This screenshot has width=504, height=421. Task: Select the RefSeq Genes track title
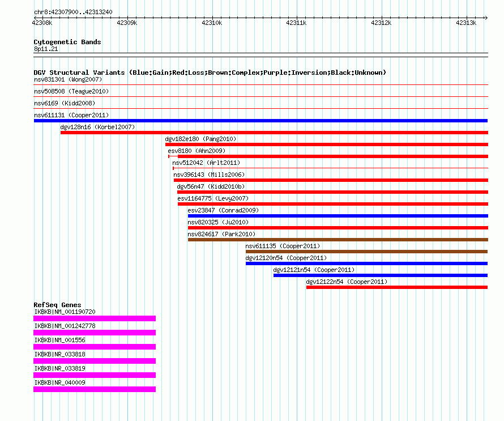57,305
